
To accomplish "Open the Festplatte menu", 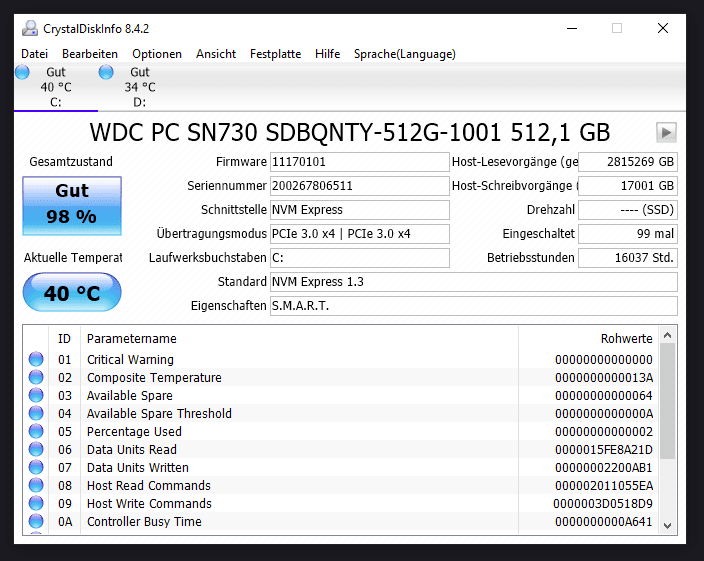I will (x=275, y=54).
